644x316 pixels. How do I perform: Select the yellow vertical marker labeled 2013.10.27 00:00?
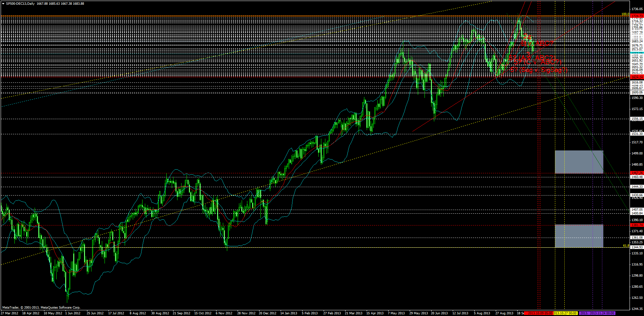[x=566, y=313]
